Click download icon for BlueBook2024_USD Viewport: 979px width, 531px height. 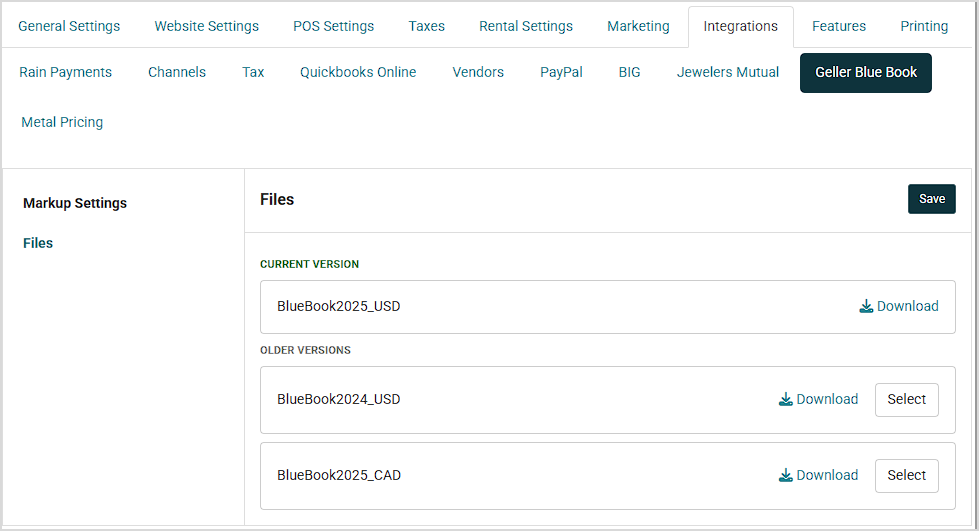785,399
